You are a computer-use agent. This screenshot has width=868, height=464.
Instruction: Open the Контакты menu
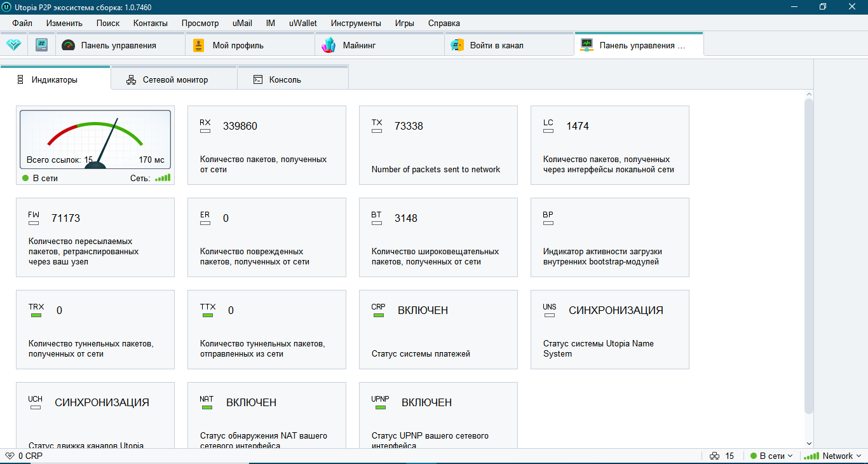[x=151, y=23]
